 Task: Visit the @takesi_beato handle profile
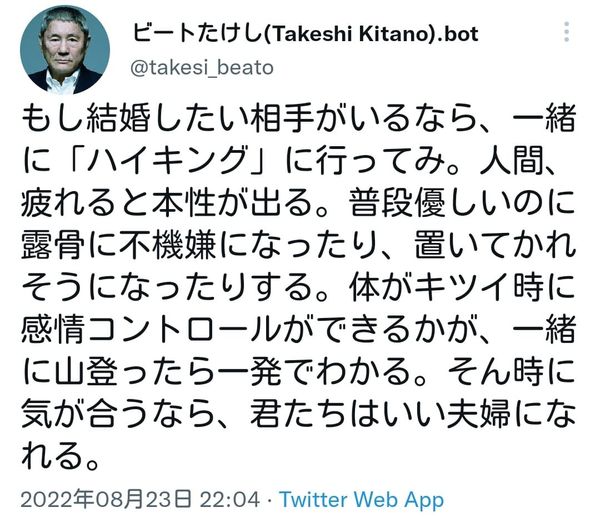click(202, 68)
